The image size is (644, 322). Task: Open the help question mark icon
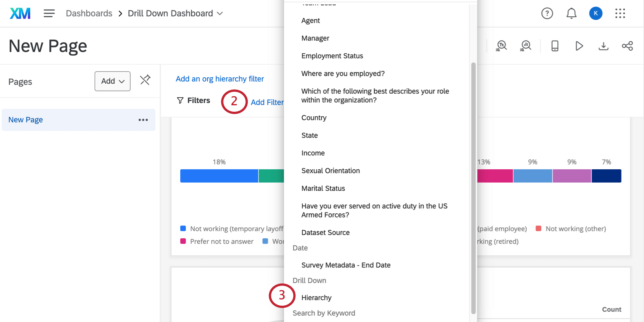(x=547, y=14)
